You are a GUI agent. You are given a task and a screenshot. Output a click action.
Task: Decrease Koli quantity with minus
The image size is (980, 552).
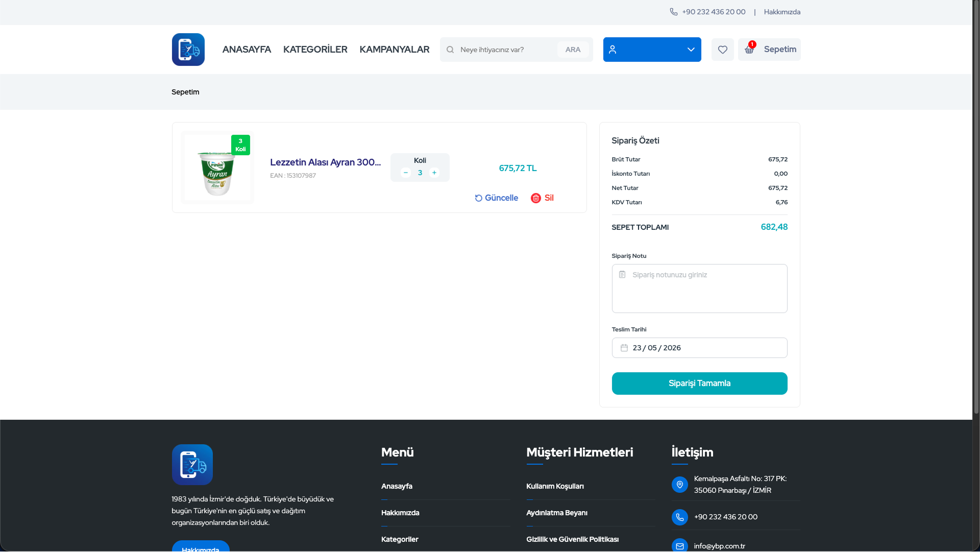coord(406,173)
